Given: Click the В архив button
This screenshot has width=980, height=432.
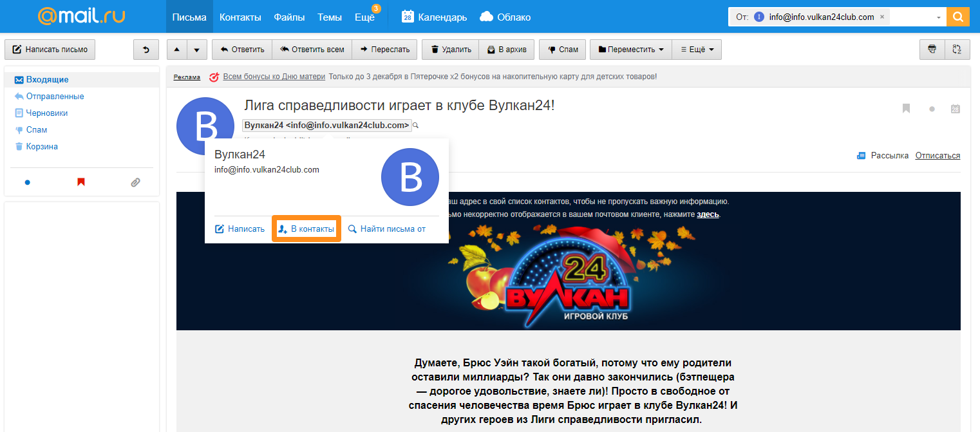Looking at the screenshot, I should [507, 50].
